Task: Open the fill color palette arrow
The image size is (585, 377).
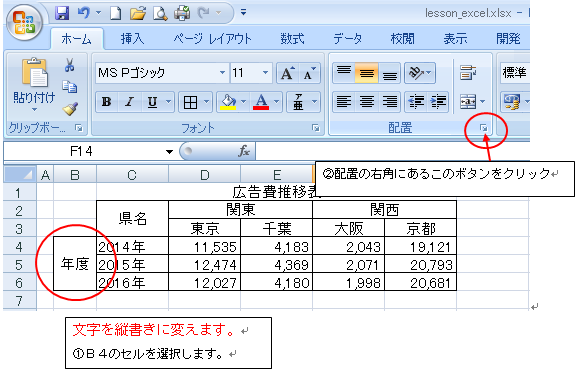Action: coord(243,102)
